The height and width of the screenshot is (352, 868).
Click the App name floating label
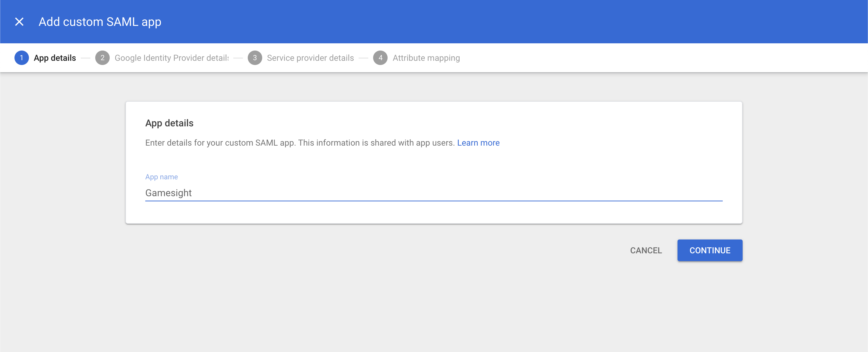[x=162, y=177]
